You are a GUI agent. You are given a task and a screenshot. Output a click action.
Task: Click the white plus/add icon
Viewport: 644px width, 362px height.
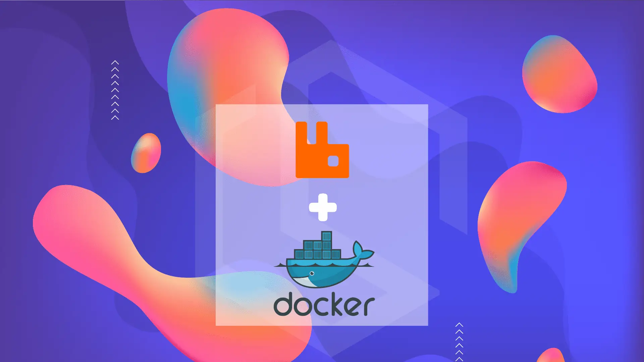(x=322, y=206)
